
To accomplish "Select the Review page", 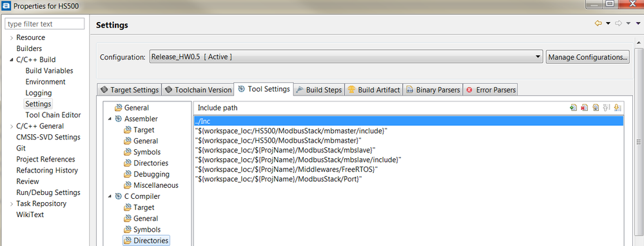I will pyautogui.click(x=28, y=182).
